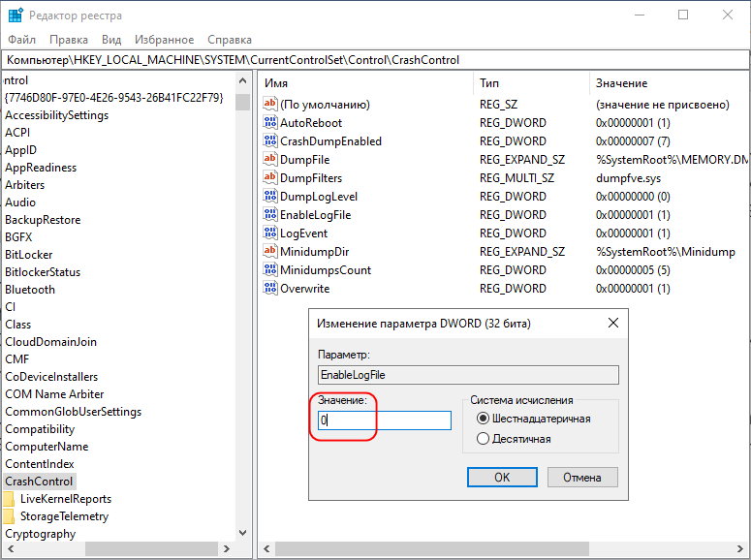Select the Десятичная radio button
This screenshot has width=751, height=560.
tap(483, 438)
